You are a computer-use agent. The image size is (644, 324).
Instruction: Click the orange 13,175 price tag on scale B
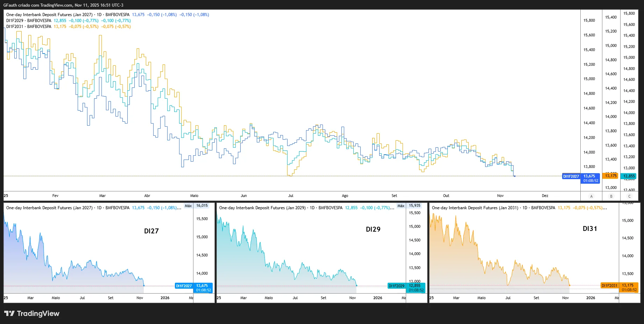tap(611, 176)
